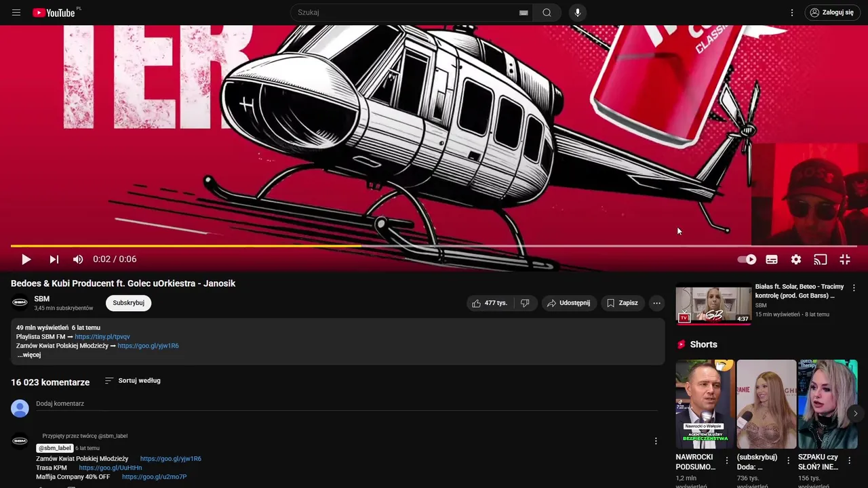
Task: Open goo.gl/yjw1R6 link in pinned comment
Action: click(x=171, y=459)
